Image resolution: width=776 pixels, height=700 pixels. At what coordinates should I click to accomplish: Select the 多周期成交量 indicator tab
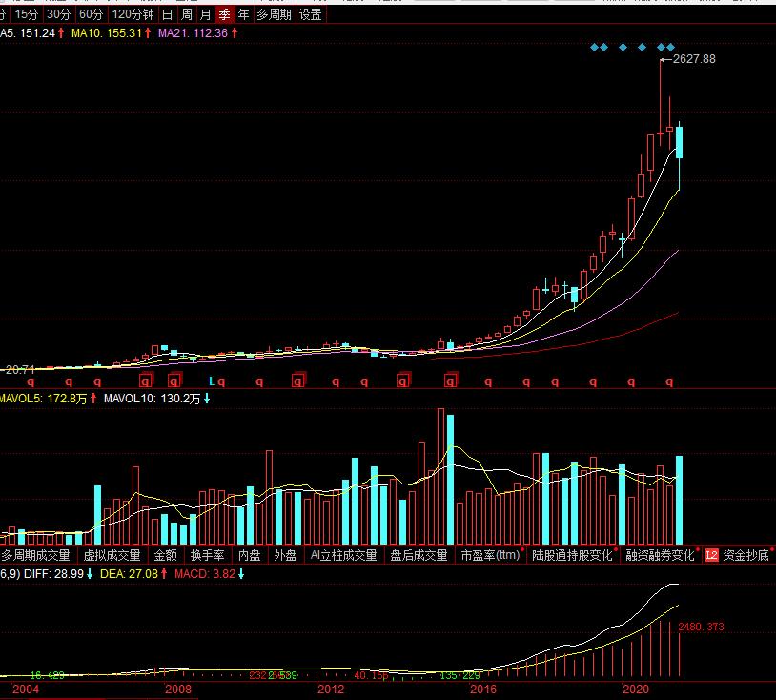[x=35, y=555]
